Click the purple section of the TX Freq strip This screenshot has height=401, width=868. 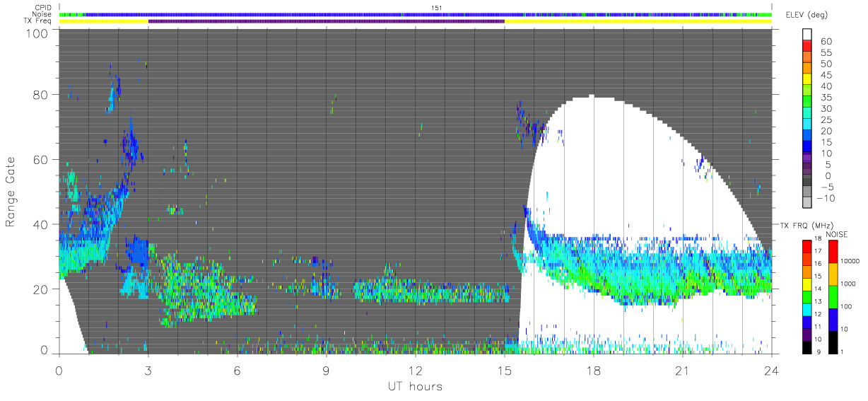[327, 21]
